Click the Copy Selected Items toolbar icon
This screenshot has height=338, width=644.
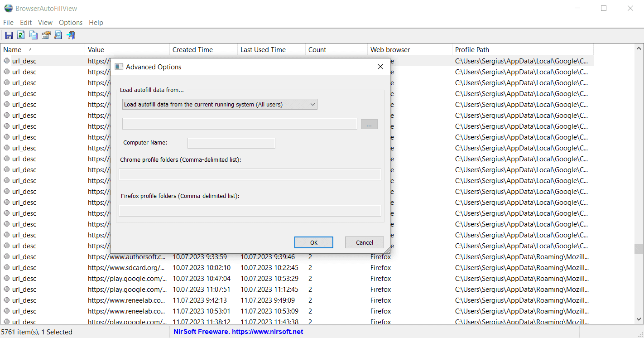(x=34, y=35)
